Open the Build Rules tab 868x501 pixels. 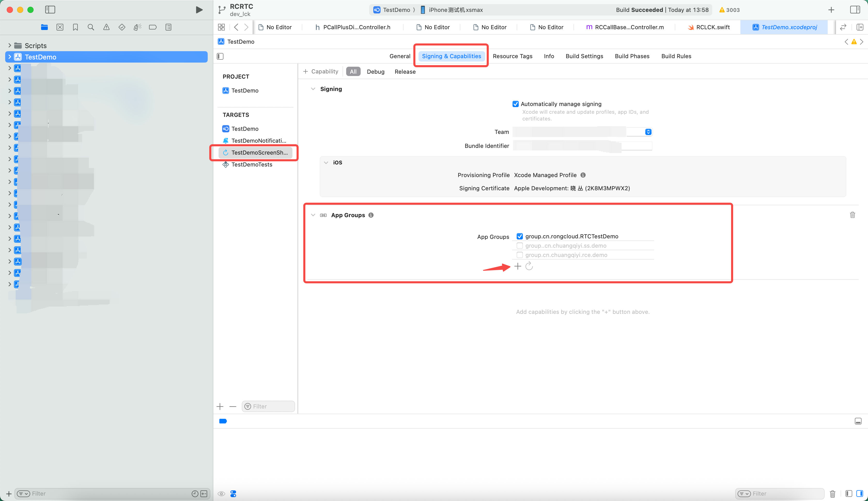tap(676, 56)
